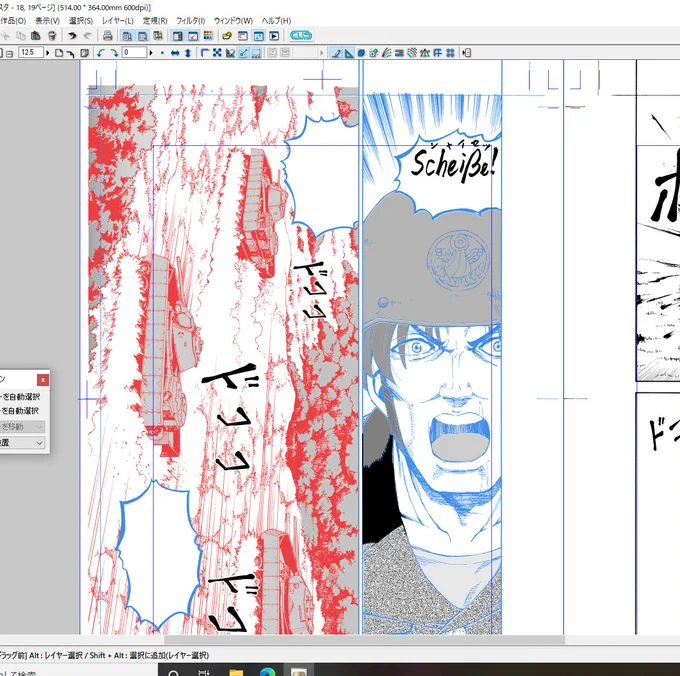The height and width of the screenshot is (676, 680).
Task: Click the black undo arrow icon
Action: [72, 36]
